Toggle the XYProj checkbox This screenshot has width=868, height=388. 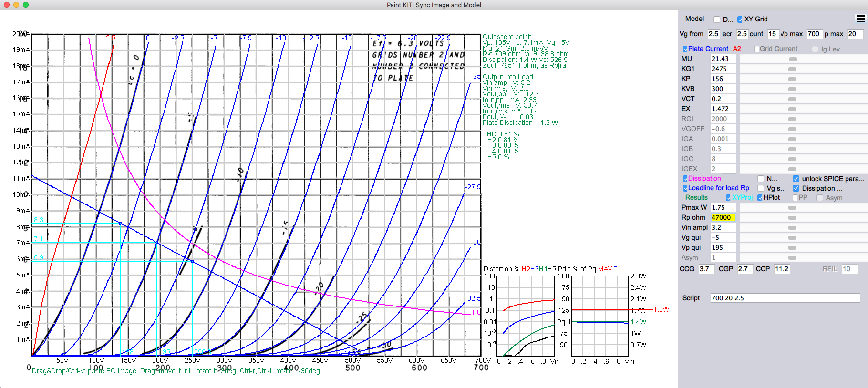728,198
